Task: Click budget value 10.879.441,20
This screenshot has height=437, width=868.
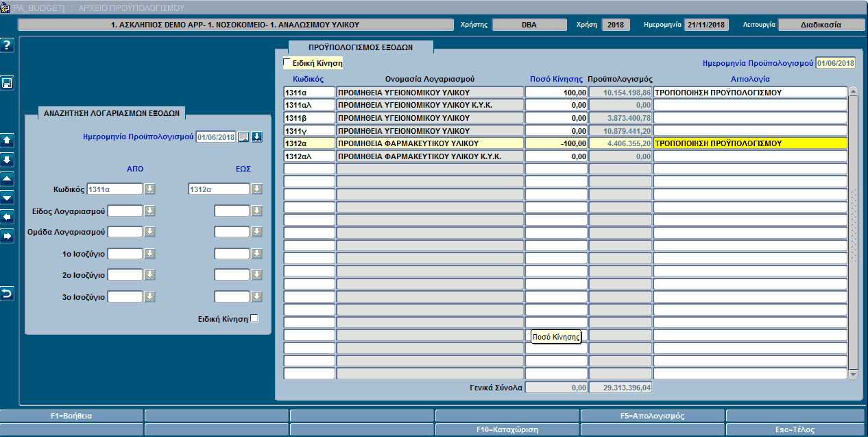Action: pyautogui.click(x=620, y=130)
